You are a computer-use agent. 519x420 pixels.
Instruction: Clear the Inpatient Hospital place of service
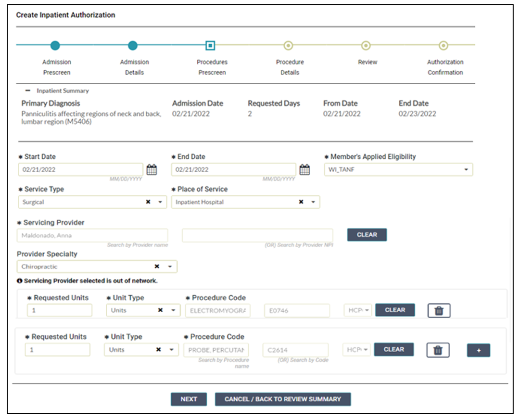301,203
